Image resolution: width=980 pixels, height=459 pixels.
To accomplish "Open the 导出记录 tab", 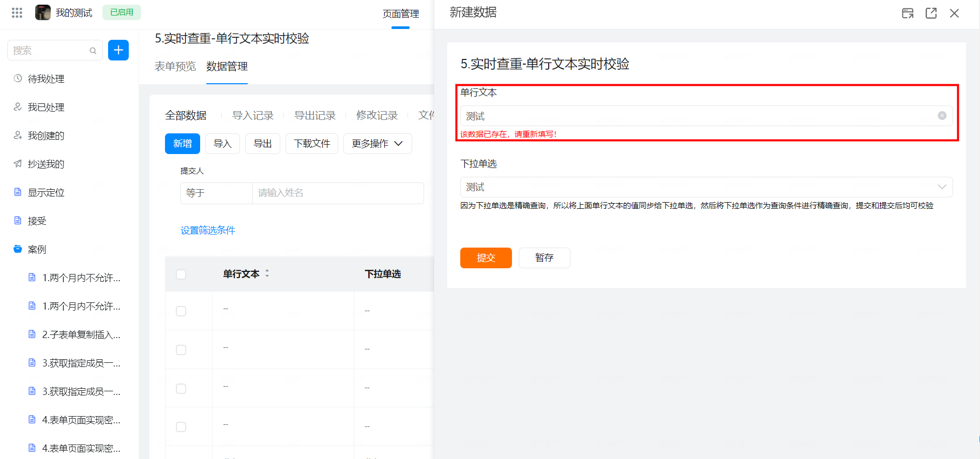I will pos(315,115).
